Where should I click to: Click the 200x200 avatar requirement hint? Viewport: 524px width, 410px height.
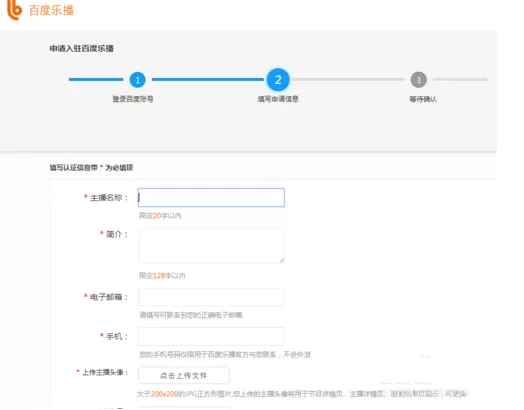(x=301, y=394)
